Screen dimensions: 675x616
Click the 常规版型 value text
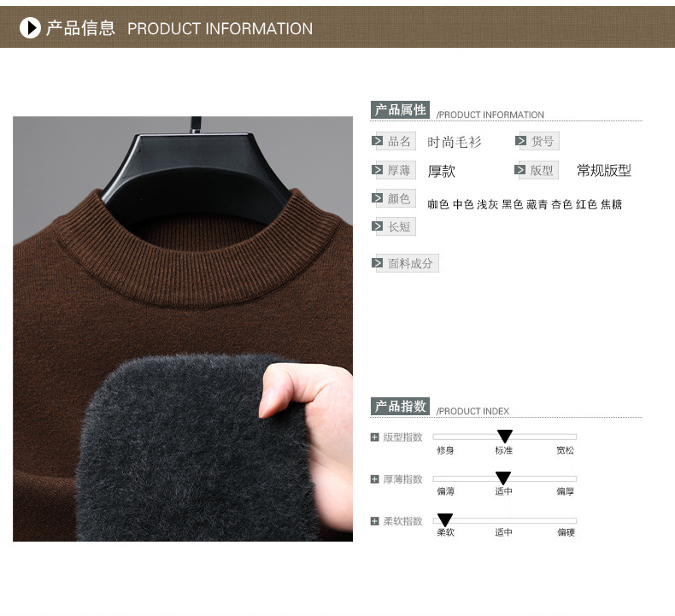(x=603, y=171)
